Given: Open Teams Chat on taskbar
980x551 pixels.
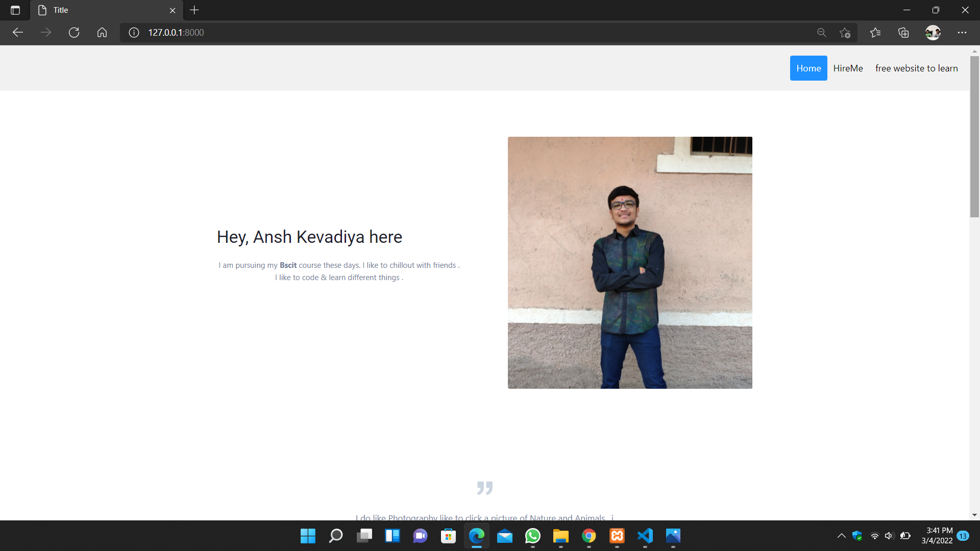Looking at the screenshot, I should [421, 536].
